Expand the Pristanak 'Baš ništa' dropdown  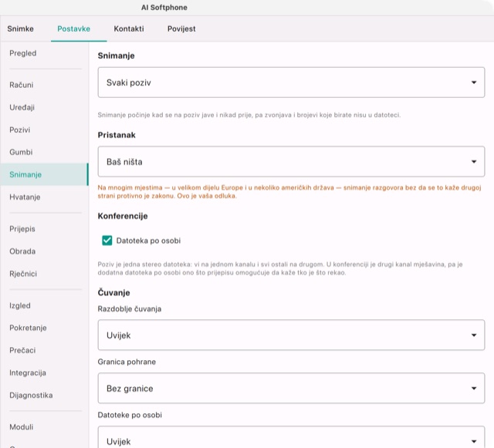(291, 161)
